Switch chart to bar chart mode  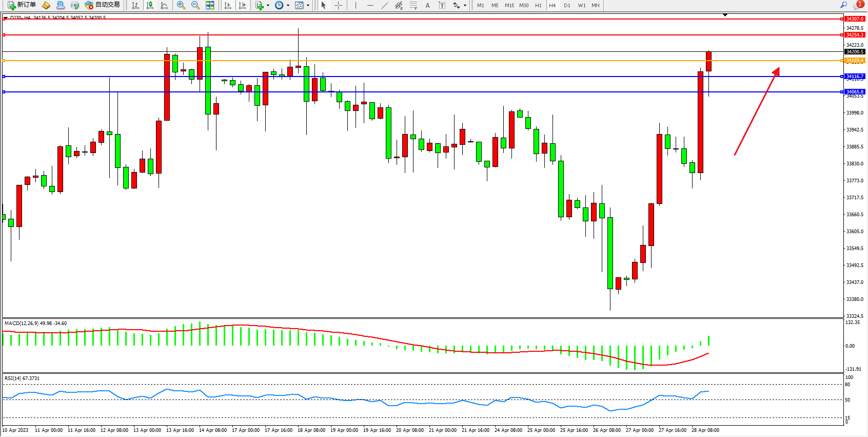click(x=135, y=5)
